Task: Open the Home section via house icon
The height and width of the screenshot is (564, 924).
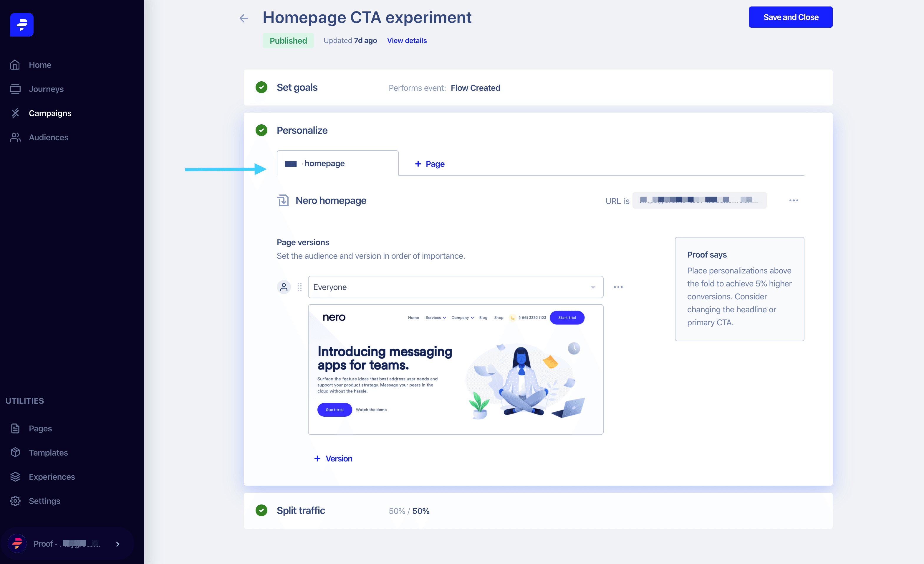Action: [x=15, y=65]
